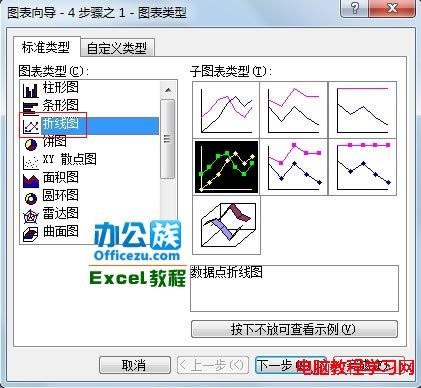Select stacked line with markers sub-chart
The width and height of the screenshot is (421, 388).
pos(294,167)
